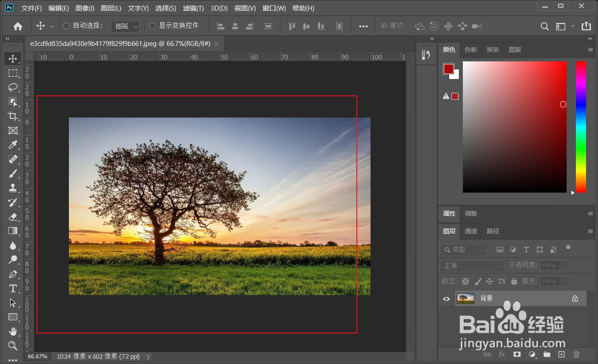This screenshot has height=364, width=598.
Task: Open the 图层 auto-select dropdown
Action: 125,27
